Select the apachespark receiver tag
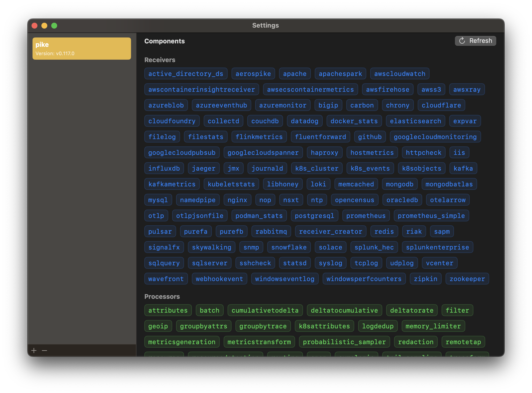532x393 pixels. 340,74
